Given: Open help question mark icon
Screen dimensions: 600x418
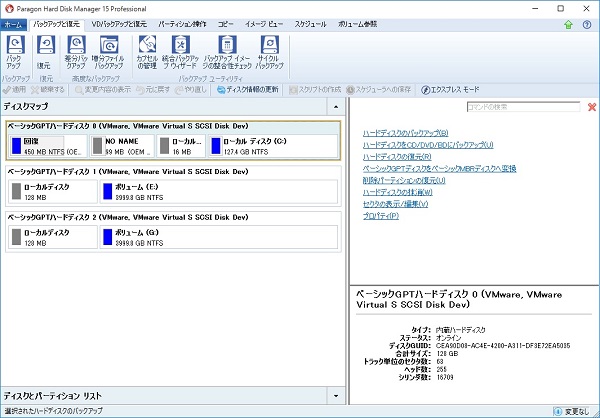Looking at the screenshot, I should click(587, 25).
